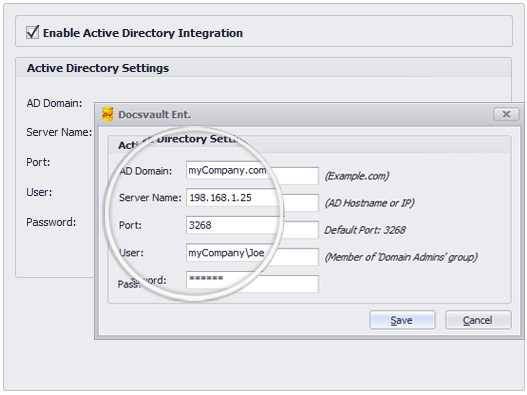
Task: Cancel the Docsvault Ent. dialog
Action: pyautogui.click(x=478, y=320)
